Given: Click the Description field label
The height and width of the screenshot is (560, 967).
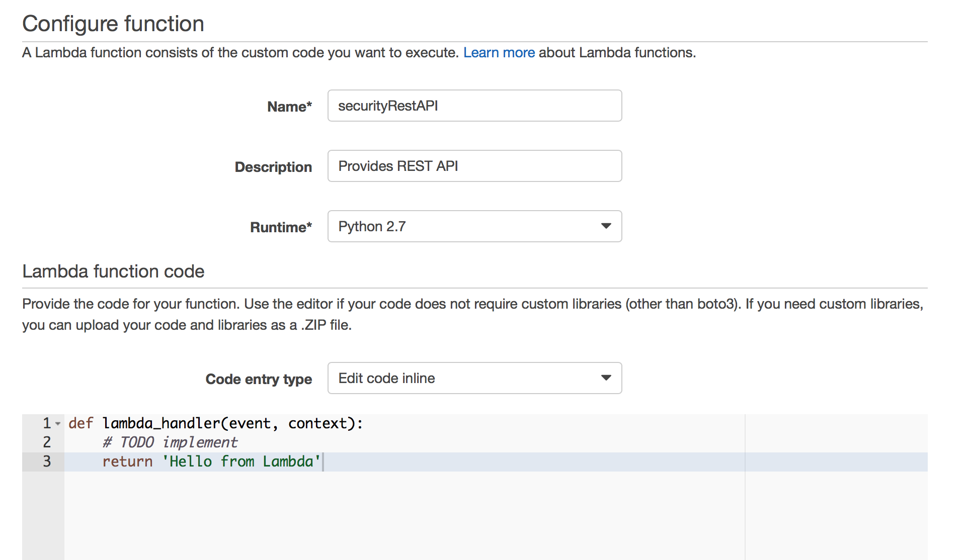Looking at the screenshot, I should (x=273, y=167).
